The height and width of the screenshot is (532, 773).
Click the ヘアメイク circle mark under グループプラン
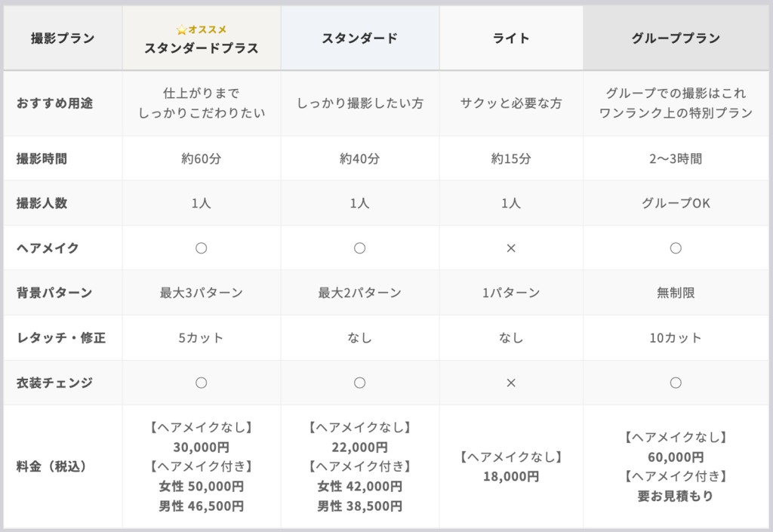tap(676, 248)
